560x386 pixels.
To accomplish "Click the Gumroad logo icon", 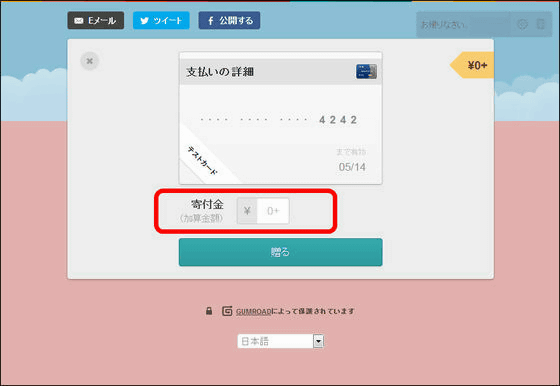I will pos(227,311).
